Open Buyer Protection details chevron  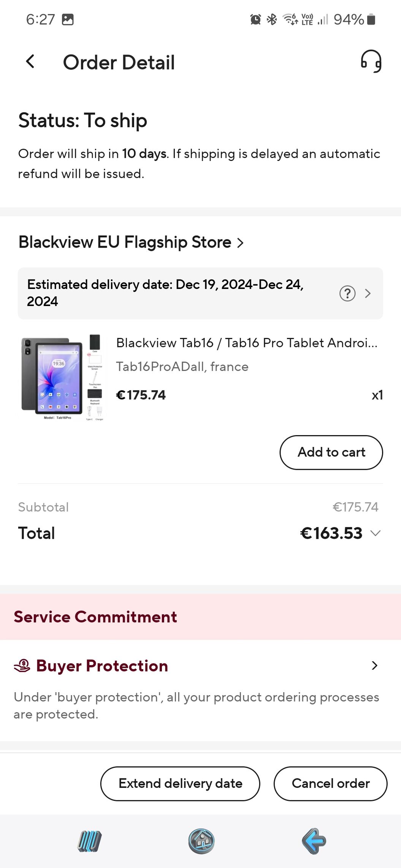(x=374, y=666)
